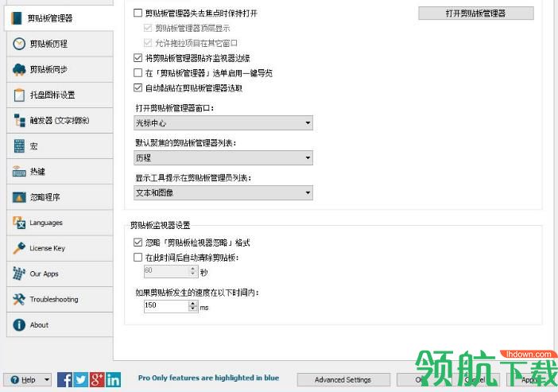Select the 热键 settings tab
The width and height of the screenshot is (558, 392).
[x=60, y=172]
